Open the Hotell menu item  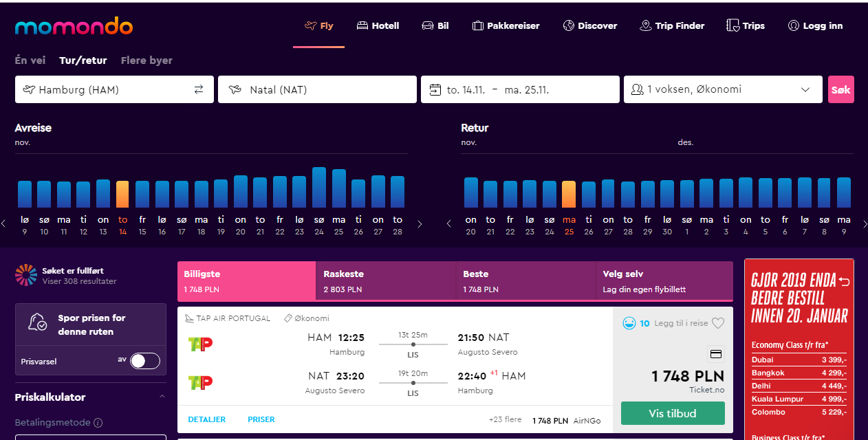point(378,26)
